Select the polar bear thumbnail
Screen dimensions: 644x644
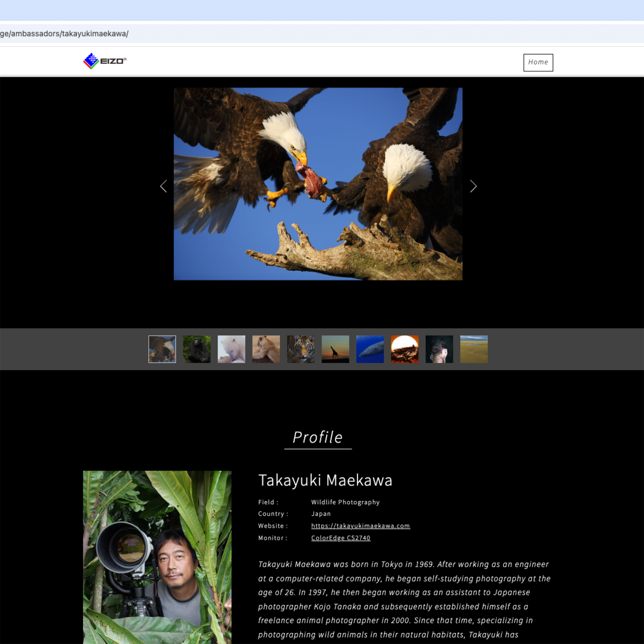tap(231, 349)
